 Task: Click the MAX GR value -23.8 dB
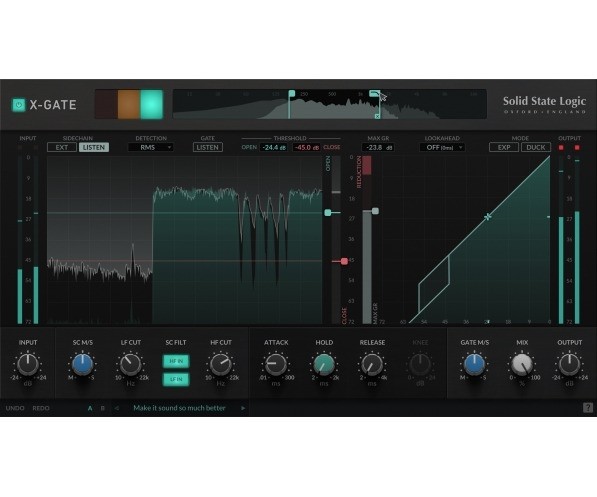[378, 147]
